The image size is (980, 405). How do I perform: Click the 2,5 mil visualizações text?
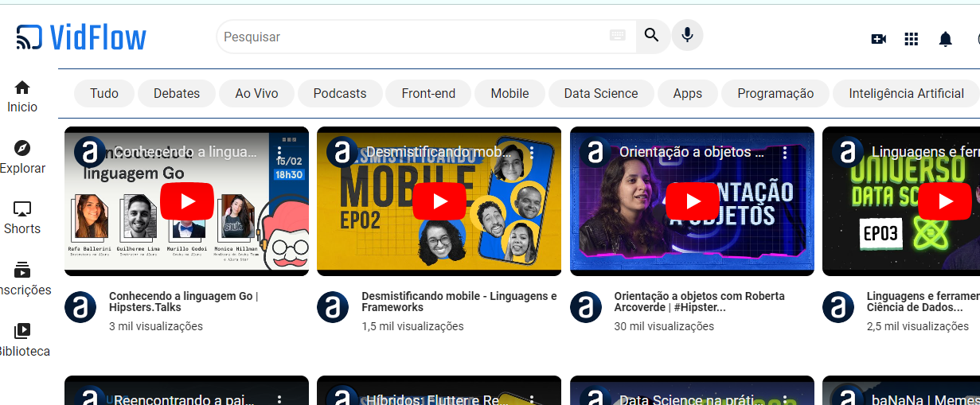pyautogui.click(x=918, y=326)
